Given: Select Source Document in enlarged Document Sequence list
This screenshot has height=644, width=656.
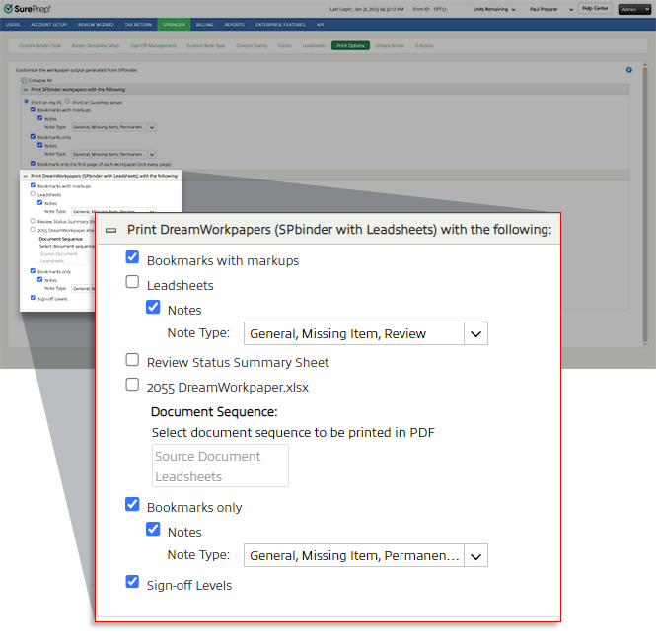Looking at the screenshot, I should [x=208, y=456].
